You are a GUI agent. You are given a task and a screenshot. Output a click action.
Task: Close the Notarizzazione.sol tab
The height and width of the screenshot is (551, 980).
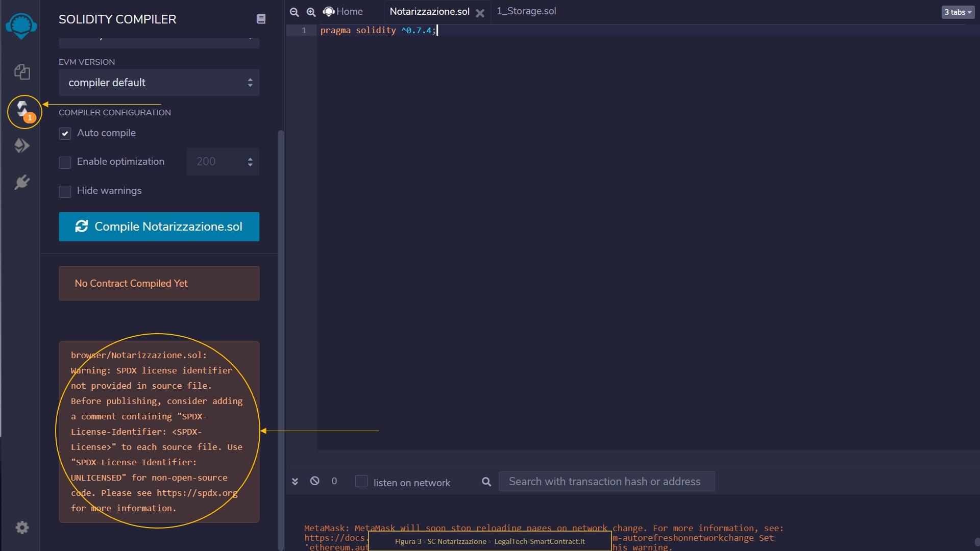[480, 13]
